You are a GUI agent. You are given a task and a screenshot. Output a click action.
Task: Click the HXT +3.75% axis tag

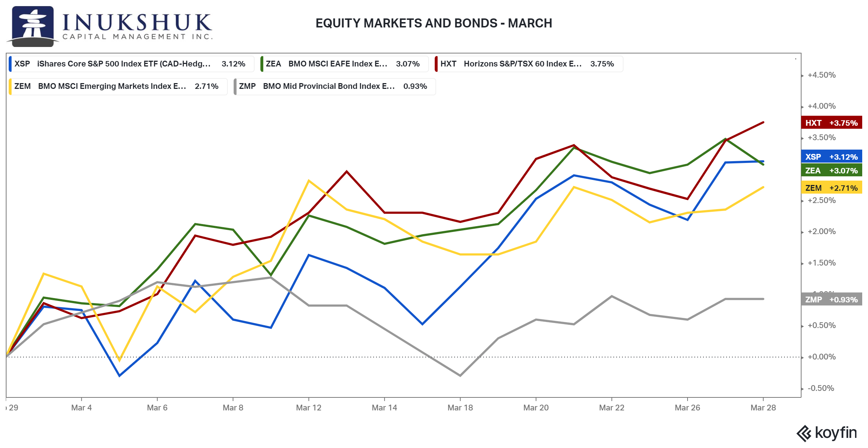tap(831, 122)
